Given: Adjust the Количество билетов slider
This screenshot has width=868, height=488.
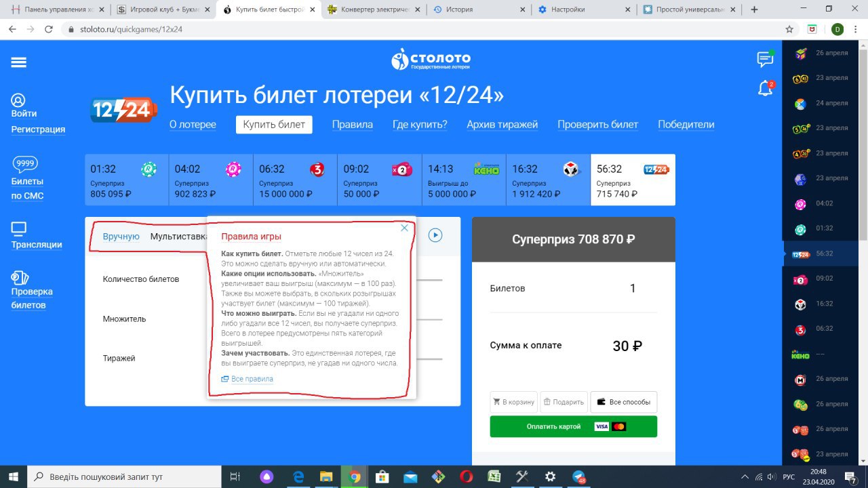Looking at the screenshot, I should [x=429, y=279].
